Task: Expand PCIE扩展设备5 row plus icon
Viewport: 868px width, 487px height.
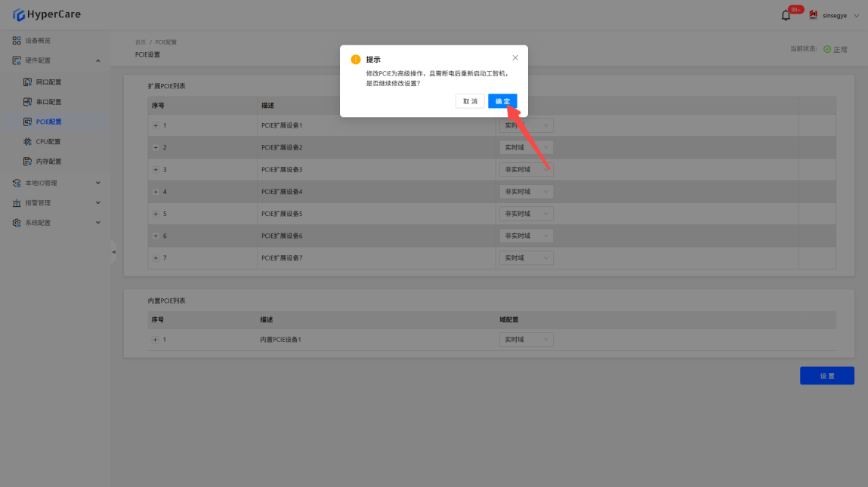Action: click(x=156, y=214)
